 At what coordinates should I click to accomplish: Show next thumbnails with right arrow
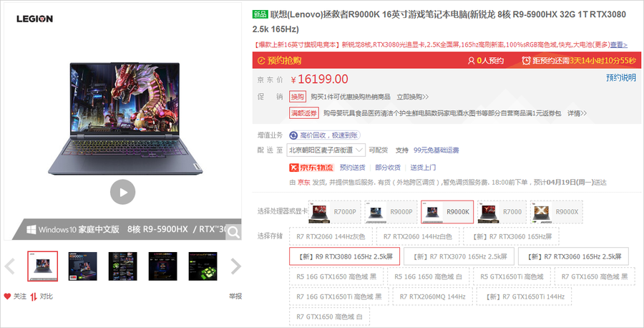pos(235,266)
